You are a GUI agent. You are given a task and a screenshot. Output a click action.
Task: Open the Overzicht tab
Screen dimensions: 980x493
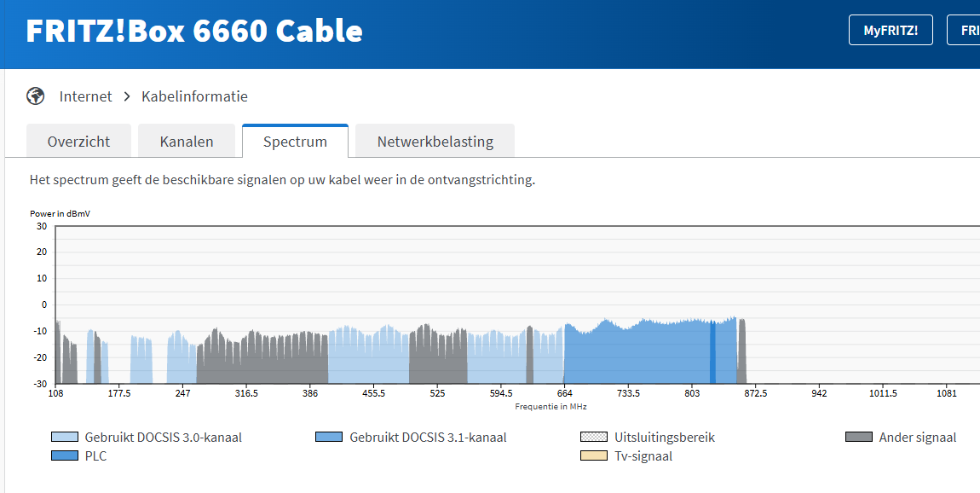coord(79,142)
